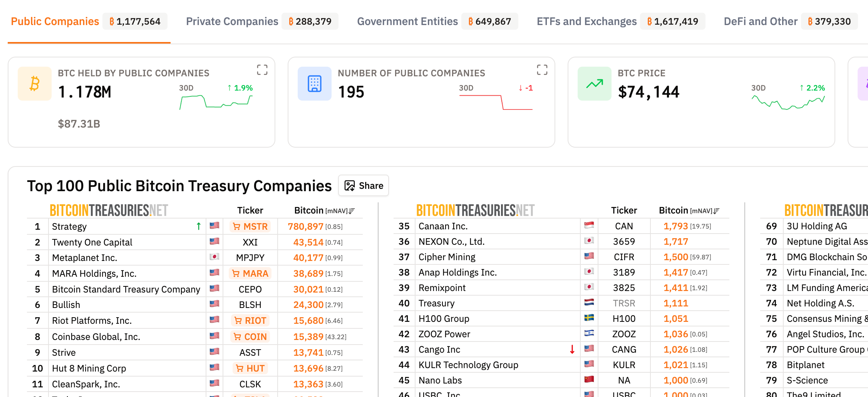Click the US flag in Twenty One Capital row

[214, 241]
